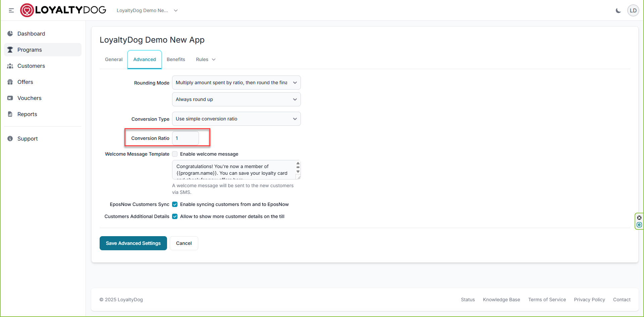
Task: Open the Knowledge Base link
Action: coord(501,300)
